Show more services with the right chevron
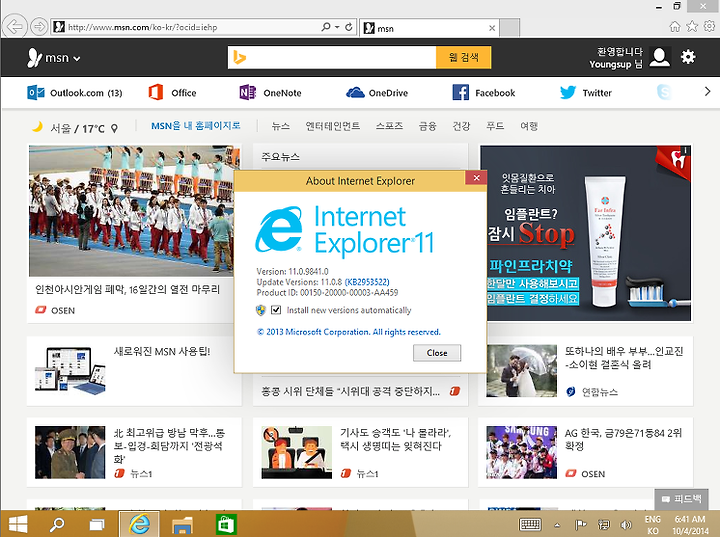The width and height of the screenshot is (720, 537). (x=707, y=91)
